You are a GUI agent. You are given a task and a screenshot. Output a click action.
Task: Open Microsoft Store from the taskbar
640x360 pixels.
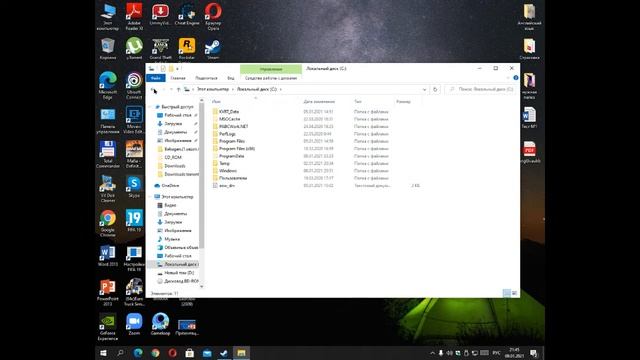(x=189, y=353)
